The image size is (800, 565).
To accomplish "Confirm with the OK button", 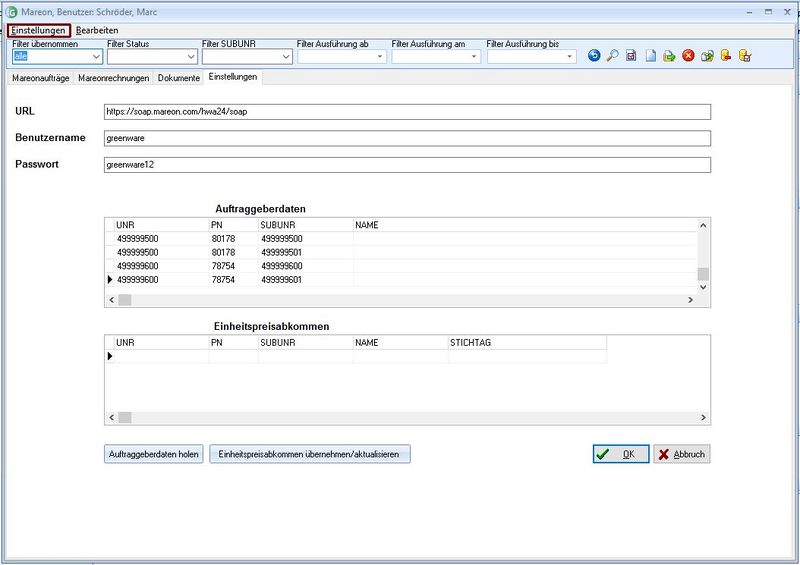I will click(621, 454).
